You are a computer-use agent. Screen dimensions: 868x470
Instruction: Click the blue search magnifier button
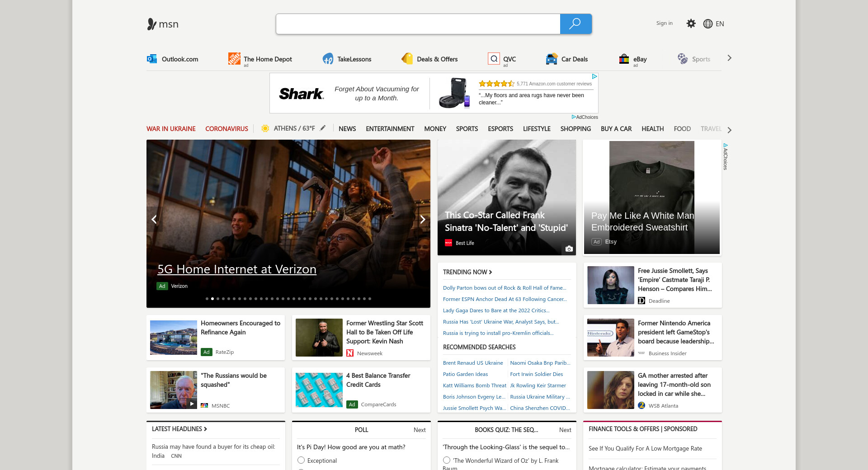point(576,24)
